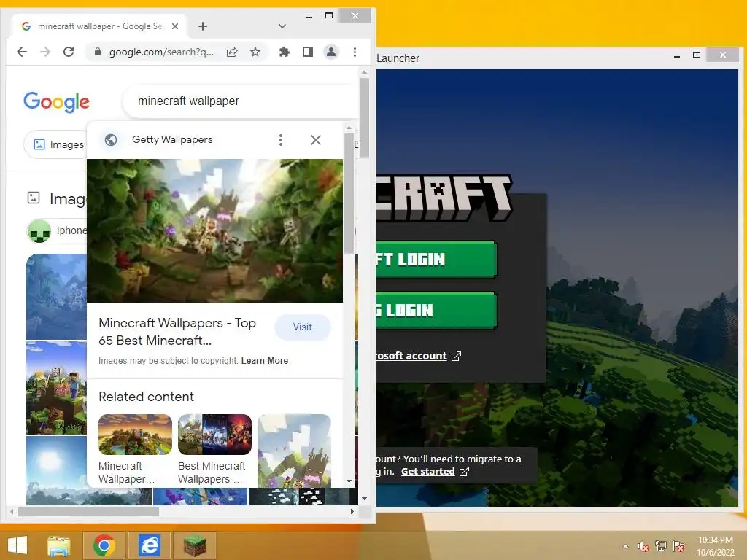Close the image preview panel
The width and height of the screenshot is (747, 560).
coord(315,140)
